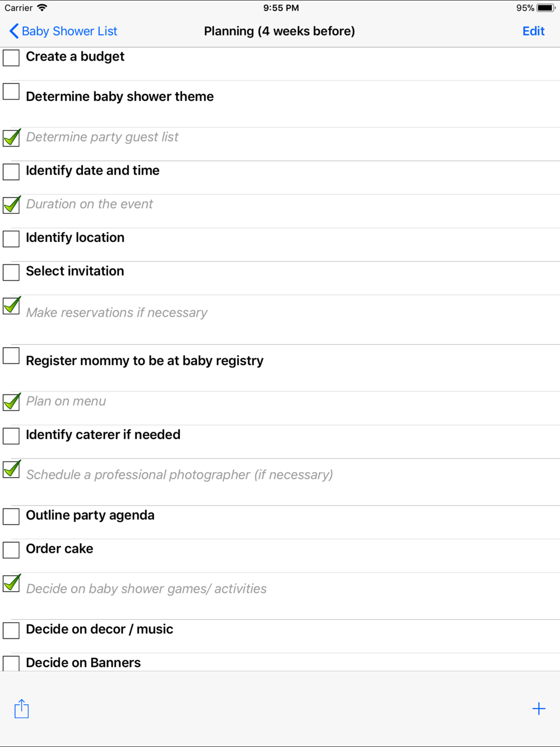Go back using the chevron arrow
This screenshot has width=560, height=747.
click(14, 31)
